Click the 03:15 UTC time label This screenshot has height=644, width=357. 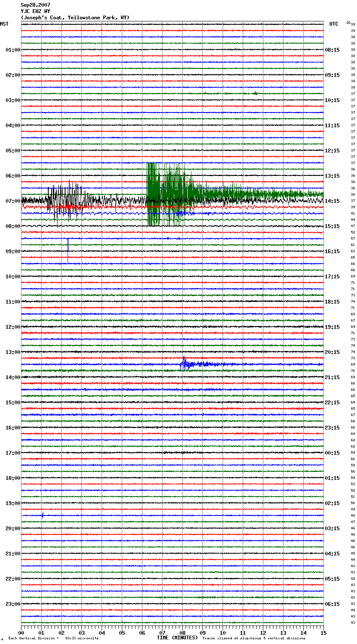[332, 529]
